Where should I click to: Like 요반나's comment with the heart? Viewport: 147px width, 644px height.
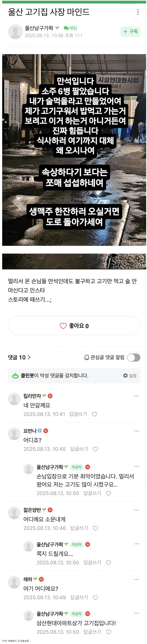tap(95, 449)
